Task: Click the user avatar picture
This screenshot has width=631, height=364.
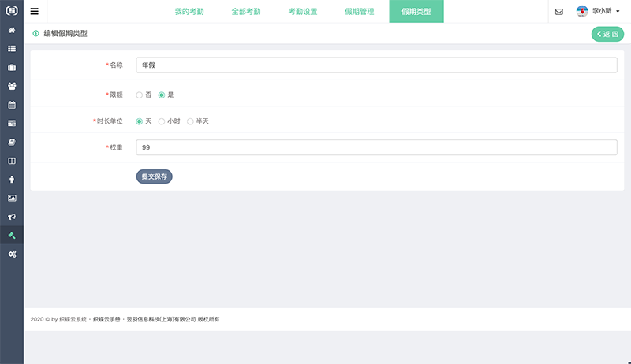Action: pyautogui.click(x=582, y=11)
